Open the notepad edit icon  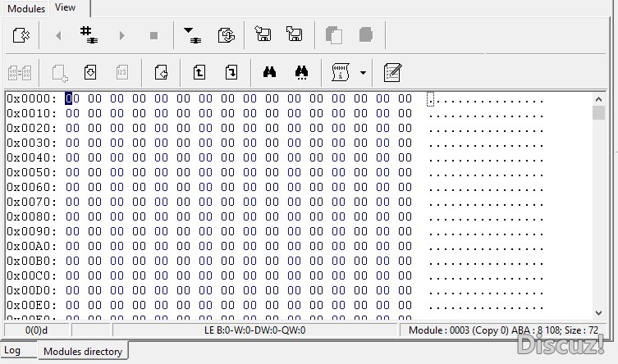[x=392, y=72]
